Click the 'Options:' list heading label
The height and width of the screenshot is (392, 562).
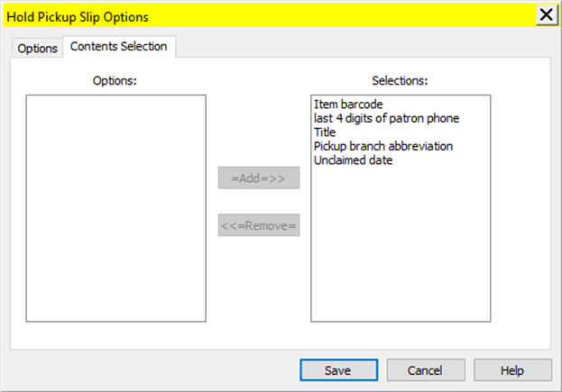click(x=115, y=80)
